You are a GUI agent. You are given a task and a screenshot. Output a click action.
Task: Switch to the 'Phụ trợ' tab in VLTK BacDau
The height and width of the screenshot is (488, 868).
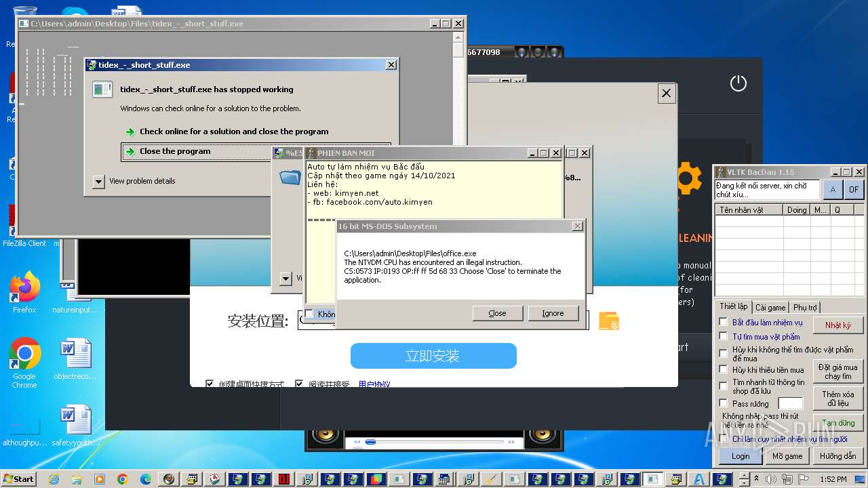pos(805,307)
